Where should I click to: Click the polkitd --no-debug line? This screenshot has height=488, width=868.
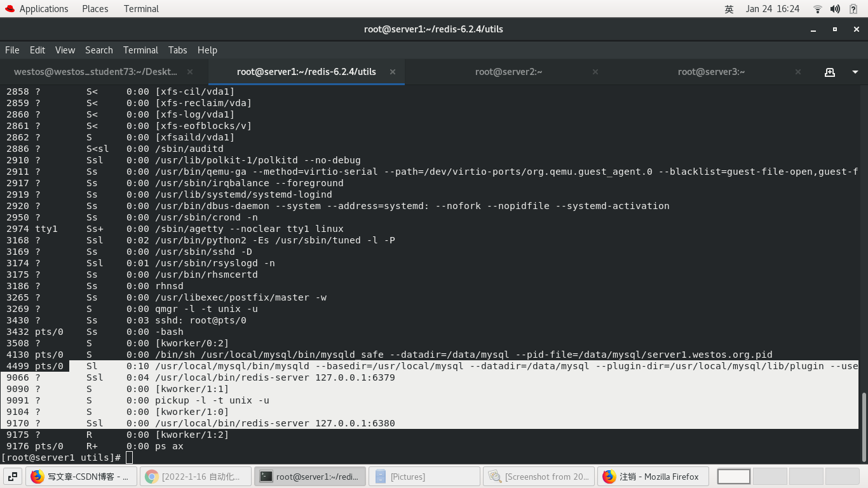[x=184, y=160]
